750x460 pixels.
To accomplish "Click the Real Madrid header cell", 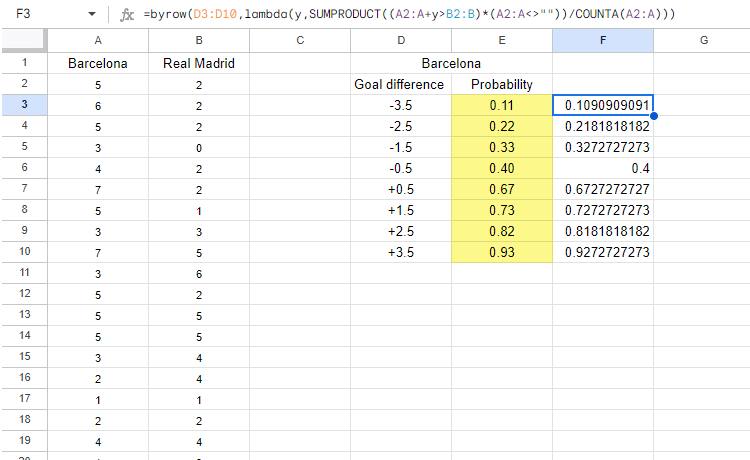I will [199, 63].
